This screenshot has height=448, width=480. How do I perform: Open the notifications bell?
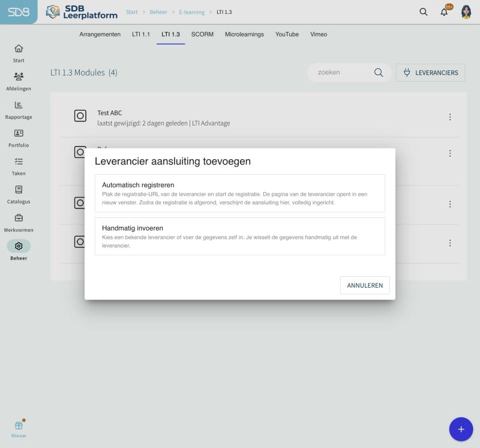click(444, 12)
